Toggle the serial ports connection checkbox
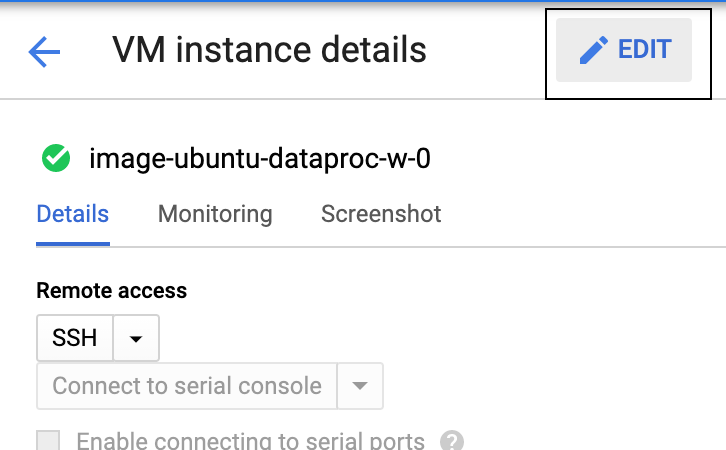Screen dimensions: 726x450 coord(48,440)
